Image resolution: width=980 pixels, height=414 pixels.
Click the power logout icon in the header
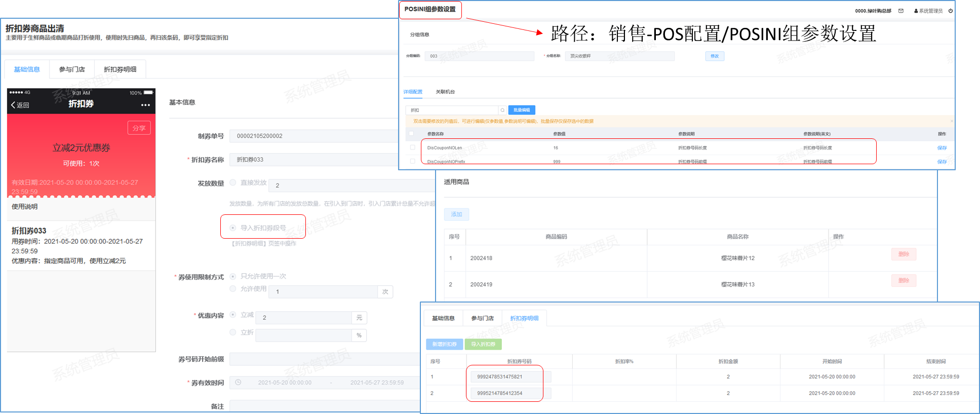click(x=951, y=11)
